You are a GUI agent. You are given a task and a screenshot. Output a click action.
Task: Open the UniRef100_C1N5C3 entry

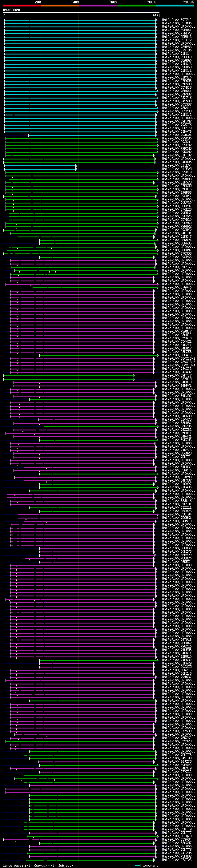coord(177,182)
